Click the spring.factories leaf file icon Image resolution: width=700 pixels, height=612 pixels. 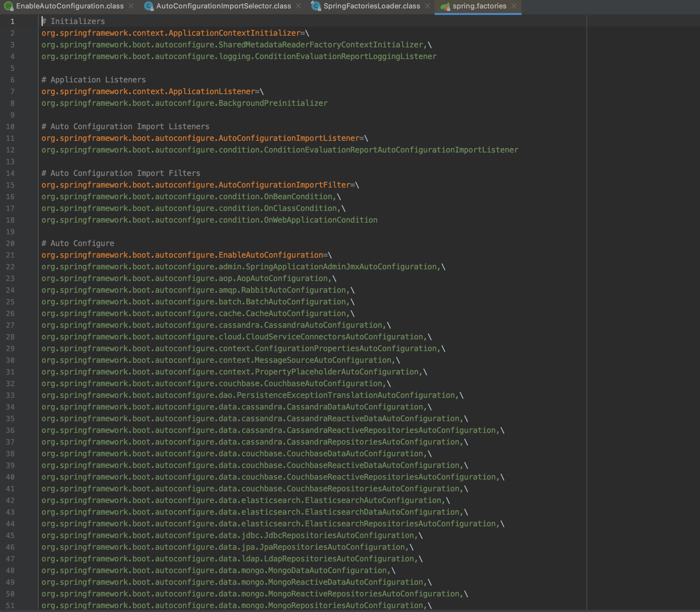pos(445,6)
